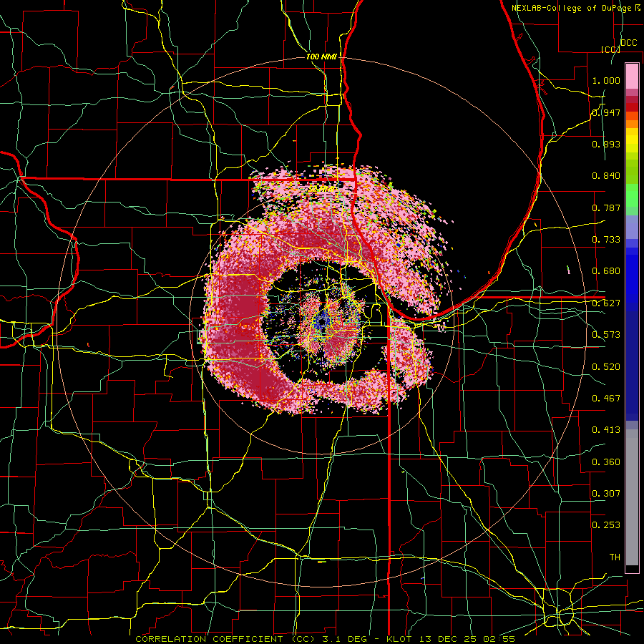Pick the crimson red swatch on color bar
This screenshot has height=644, width=644.
click(x=632, y=99)
